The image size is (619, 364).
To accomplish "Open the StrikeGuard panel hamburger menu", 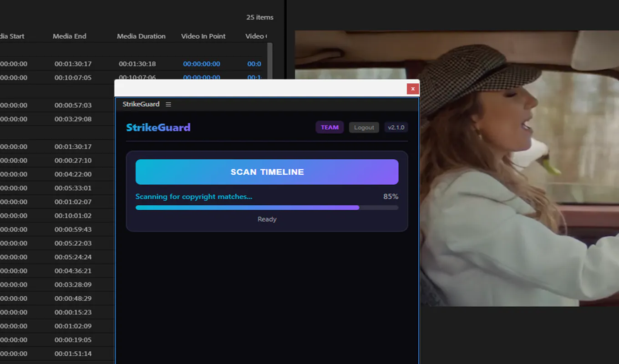I will (x=168, y=104).
